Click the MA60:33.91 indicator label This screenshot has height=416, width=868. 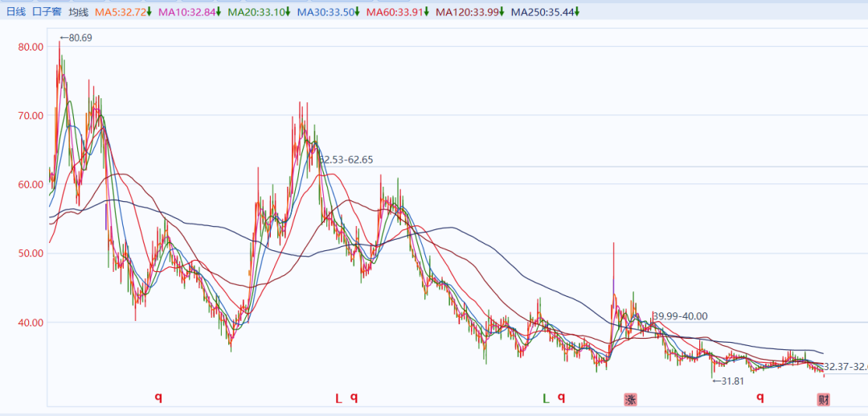coord(397,12)
